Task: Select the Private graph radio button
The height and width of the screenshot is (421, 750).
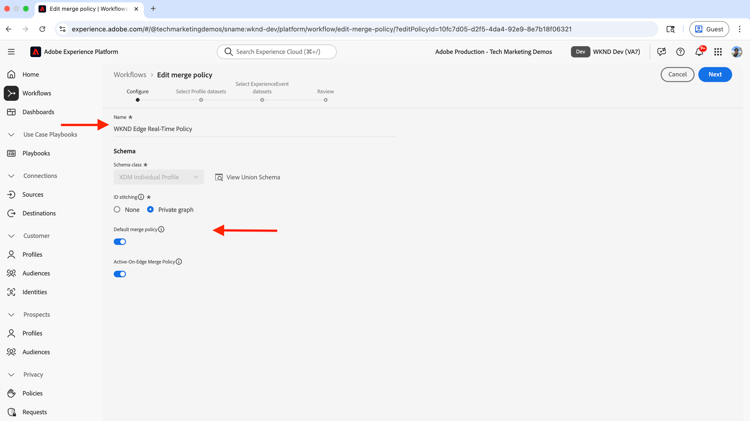Action: 150,210
